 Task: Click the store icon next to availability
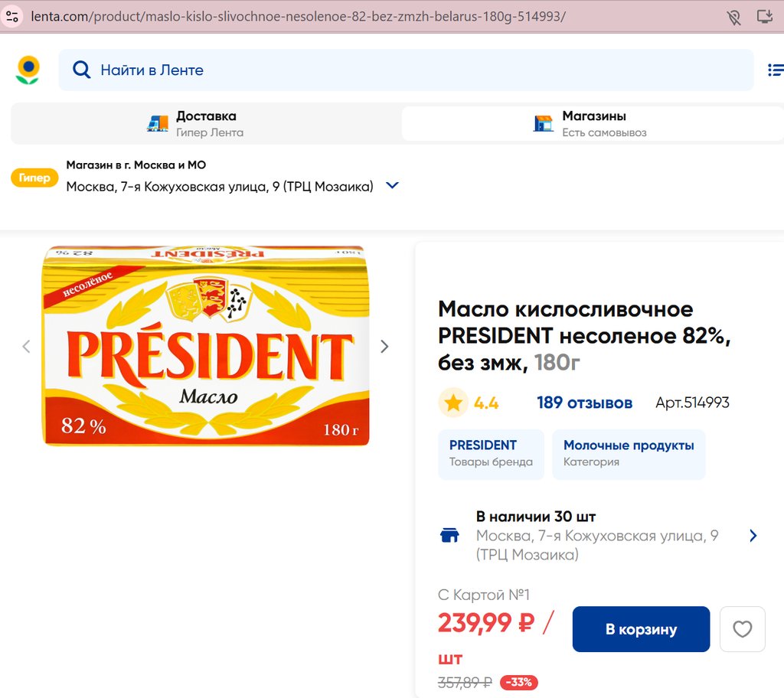(x=450, y=535)
